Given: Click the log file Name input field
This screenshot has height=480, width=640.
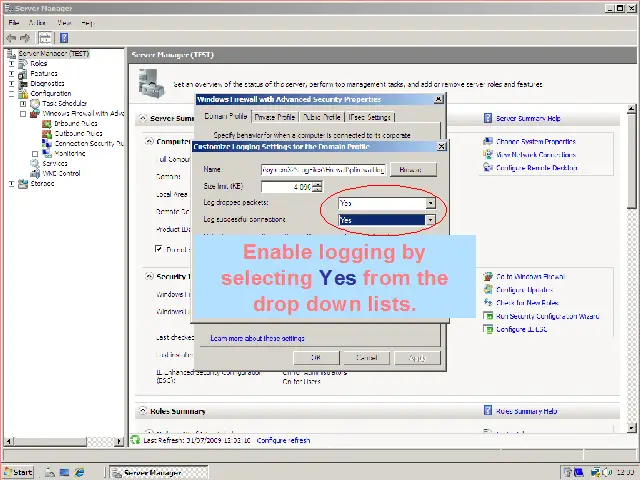Looking at the screenshot, I should [x=323, y=169].
